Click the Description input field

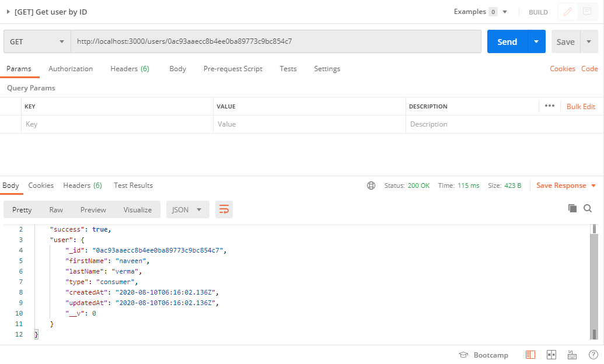coord(505,124)
